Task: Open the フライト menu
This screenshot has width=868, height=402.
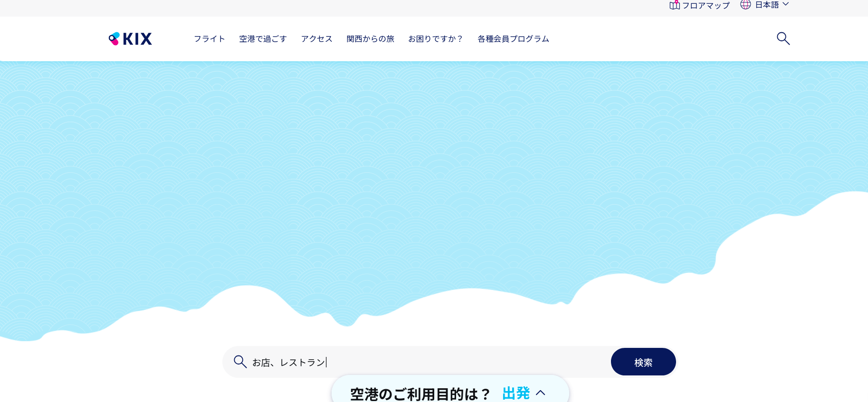Action: (209, 39)
